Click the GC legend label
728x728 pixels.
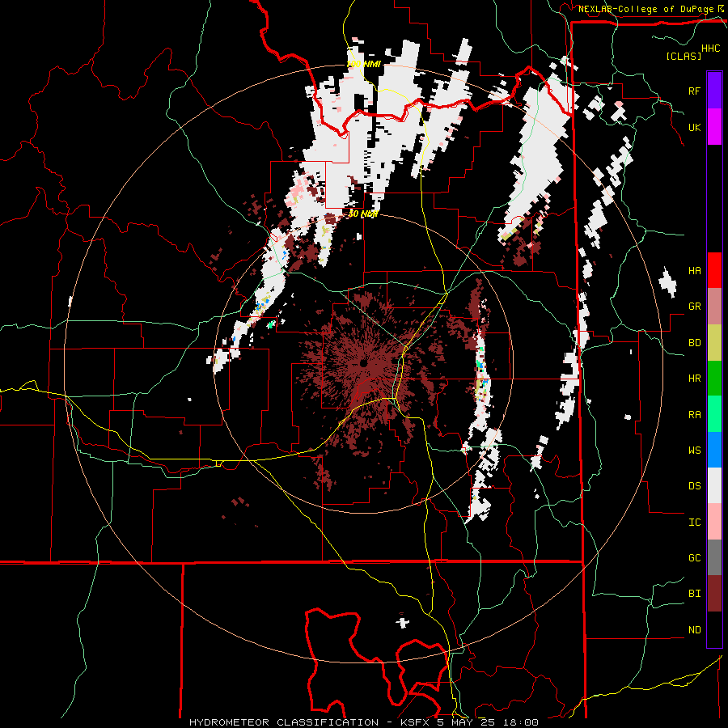click(x=694, y=557)
